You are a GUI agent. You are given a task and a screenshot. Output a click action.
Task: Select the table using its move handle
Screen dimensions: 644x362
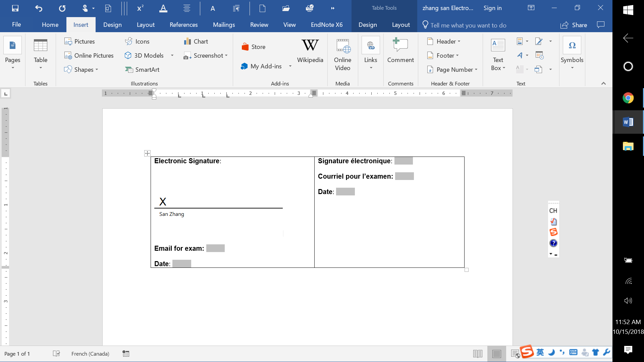click(x=147, y=153)
